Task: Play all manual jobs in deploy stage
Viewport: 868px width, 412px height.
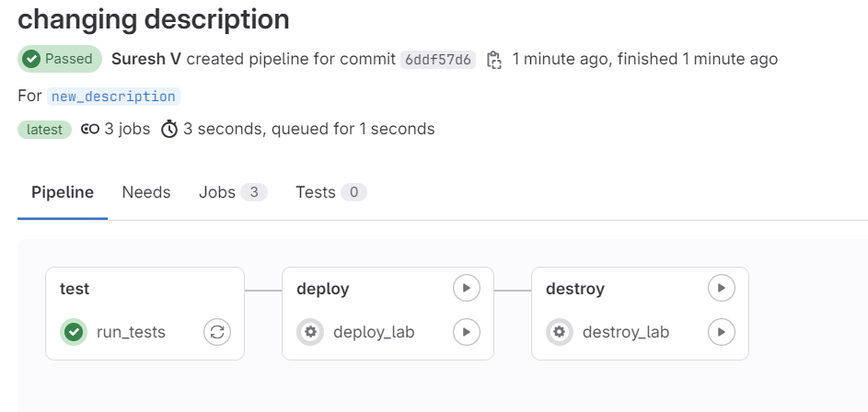Action: click(467, 289)
